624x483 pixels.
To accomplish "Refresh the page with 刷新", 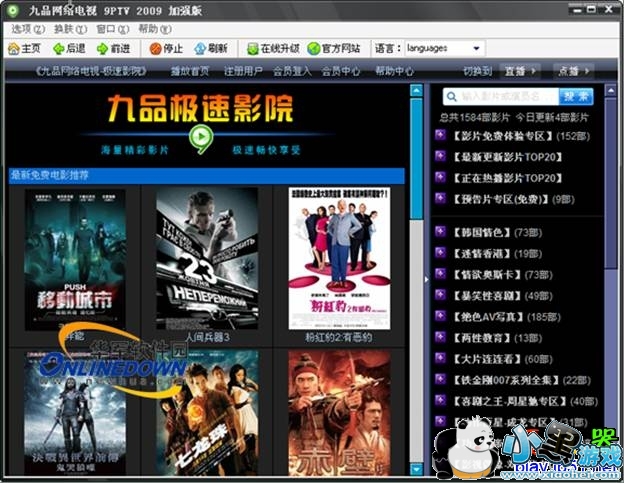I will (x=211, y=49).
